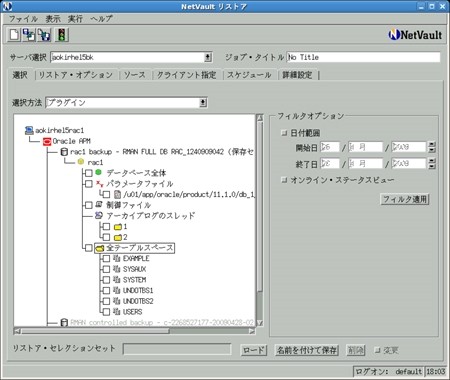Click the archive log threads icon

tap(99, 215)
